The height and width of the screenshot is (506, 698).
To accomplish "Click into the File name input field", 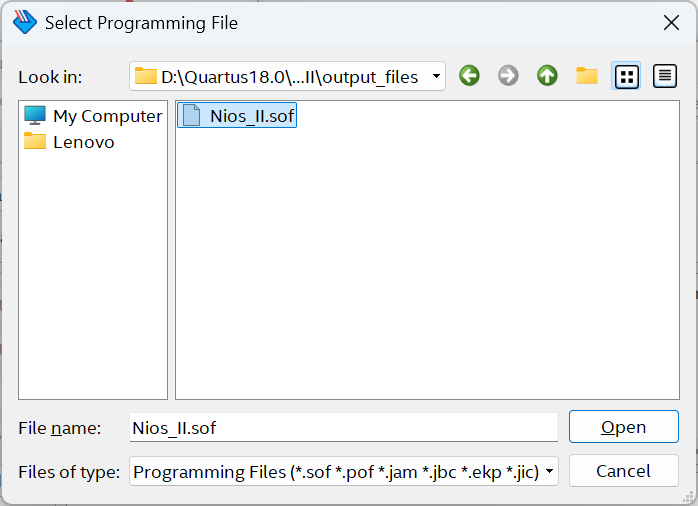I will pos(344,428).
